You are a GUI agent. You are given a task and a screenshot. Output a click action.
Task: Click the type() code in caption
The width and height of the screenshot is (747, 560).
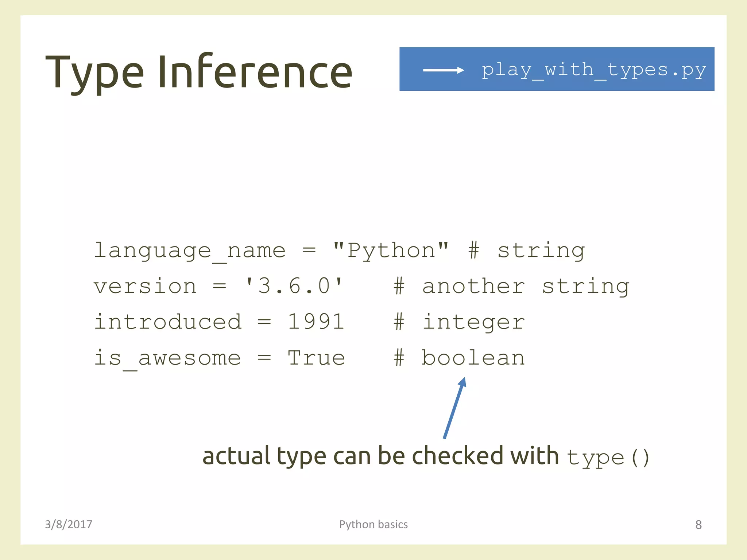pos(608,458)
